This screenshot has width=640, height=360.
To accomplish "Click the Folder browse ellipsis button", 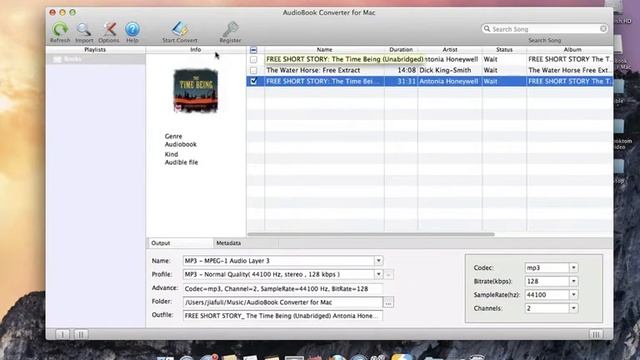I will pyautogui.click(x=389, y=302).
